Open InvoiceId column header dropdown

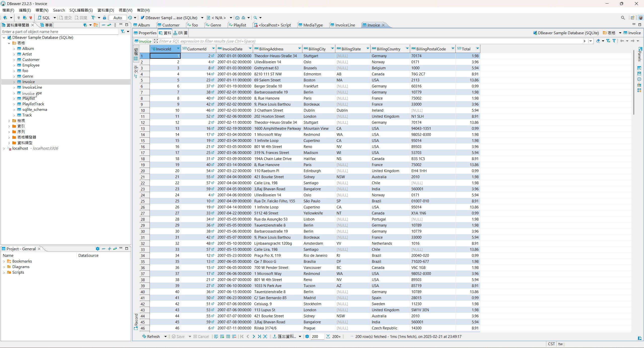pyautogui.click(x=178, y=48)
